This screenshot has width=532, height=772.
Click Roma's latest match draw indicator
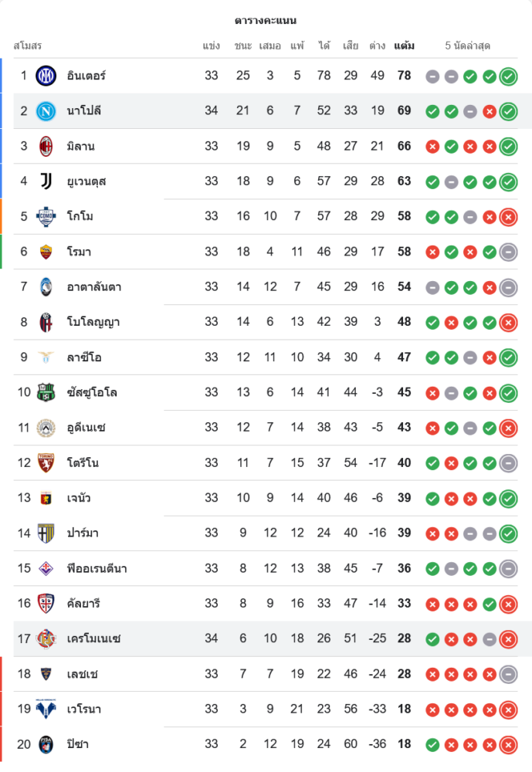coord(508,252)
